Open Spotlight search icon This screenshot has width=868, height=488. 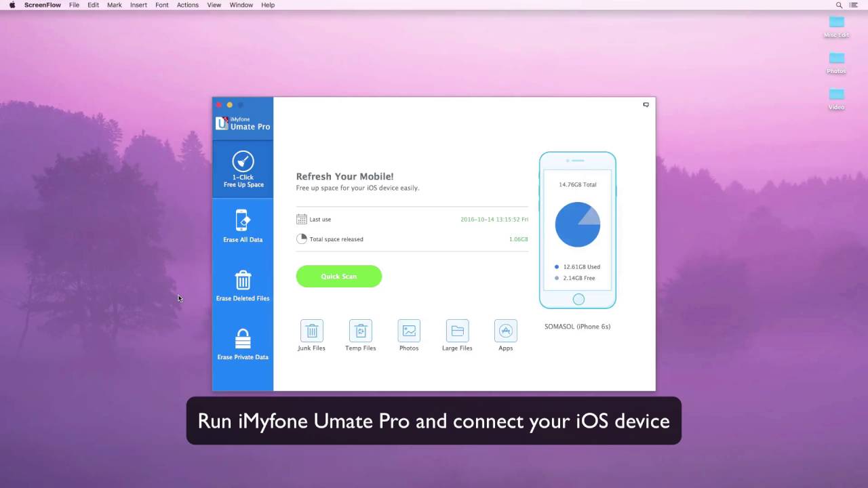click(839, 5)
